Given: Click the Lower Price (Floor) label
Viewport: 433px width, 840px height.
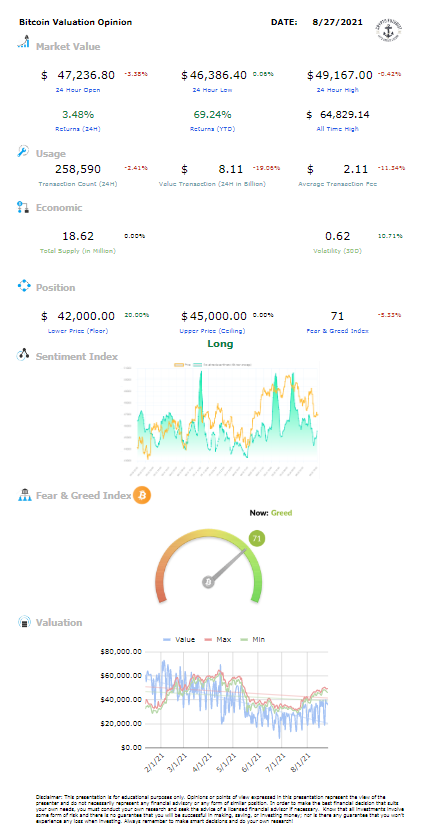Looking at the screenshot, I should point(79,331).
